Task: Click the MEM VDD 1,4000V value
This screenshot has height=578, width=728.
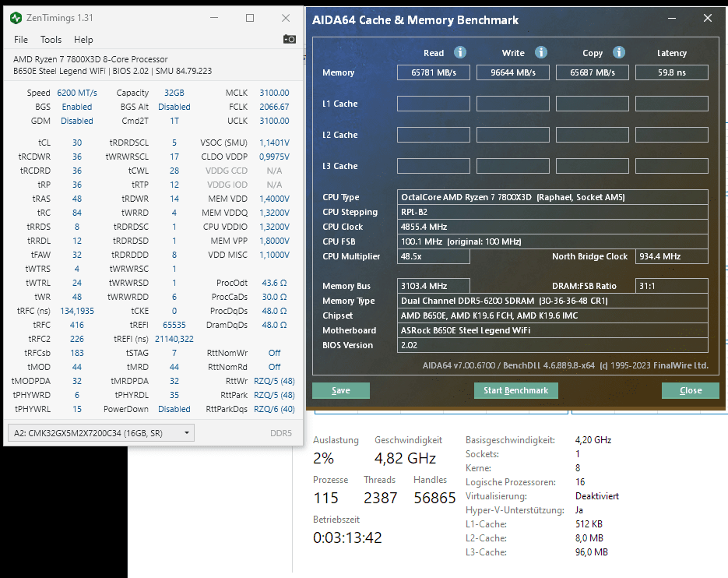Action: [x=274, y=199]
